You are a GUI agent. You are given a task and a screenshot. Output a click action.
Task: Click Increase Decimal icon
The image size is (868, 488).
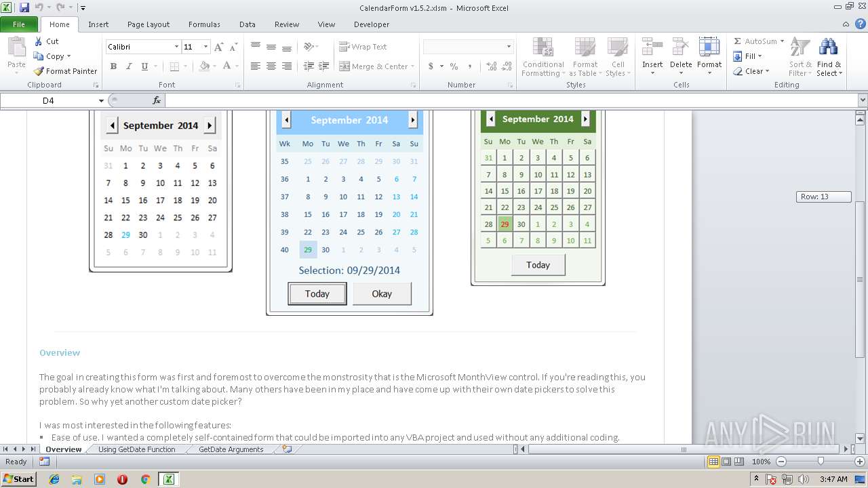point(491,66)
